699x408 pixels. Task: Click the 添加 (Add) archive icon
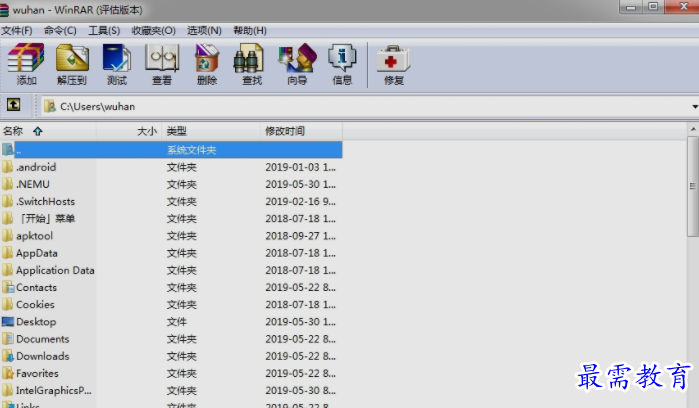[26, 58]
